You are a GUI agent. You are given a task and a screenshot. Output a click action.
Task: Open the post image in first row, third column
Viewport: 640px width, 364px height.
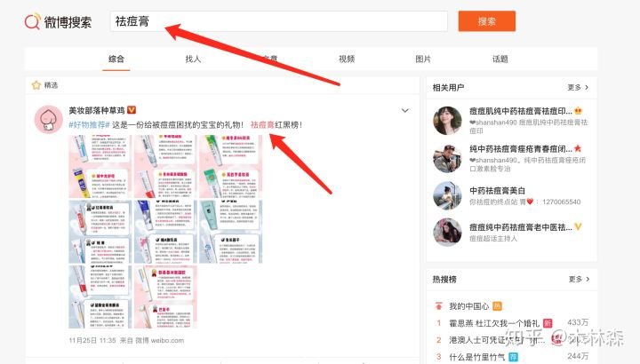tap(230, 166)
